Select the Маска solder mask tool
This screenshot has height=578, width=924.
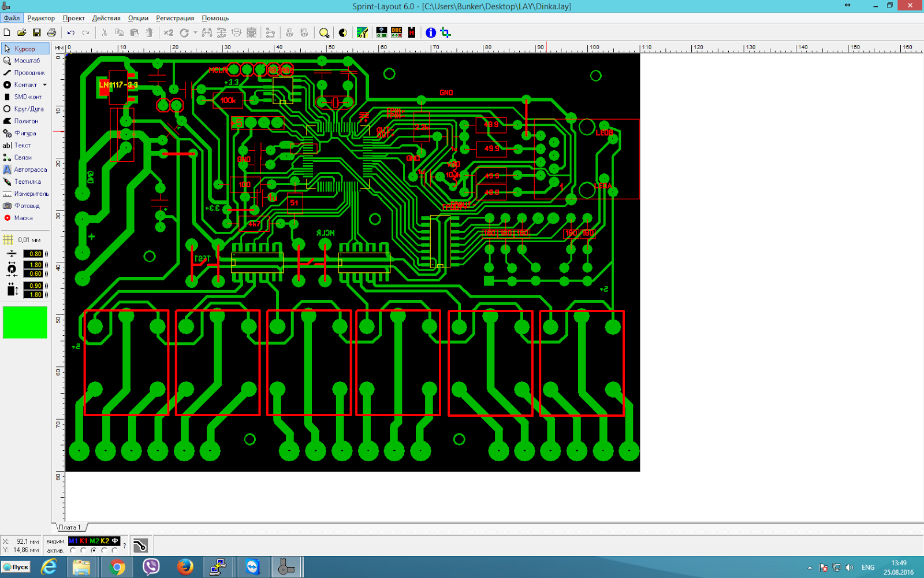click(25, 218)
